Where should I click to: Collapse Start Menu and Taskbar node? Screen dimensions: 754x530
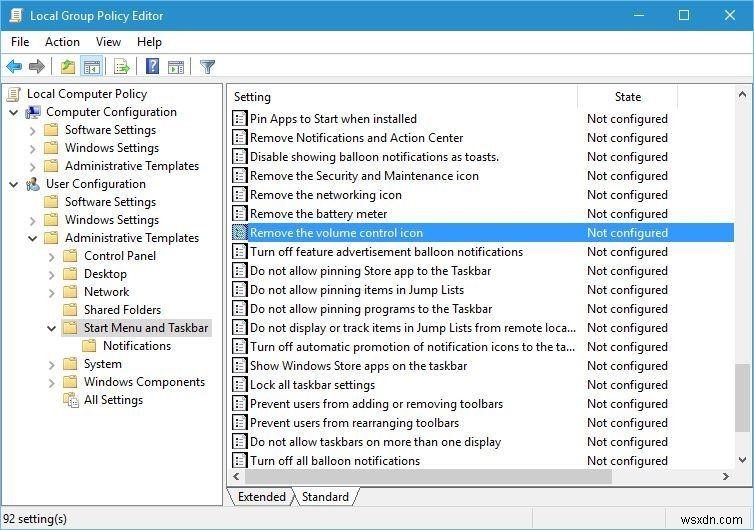pyautogui.click(x=51, y=328)
